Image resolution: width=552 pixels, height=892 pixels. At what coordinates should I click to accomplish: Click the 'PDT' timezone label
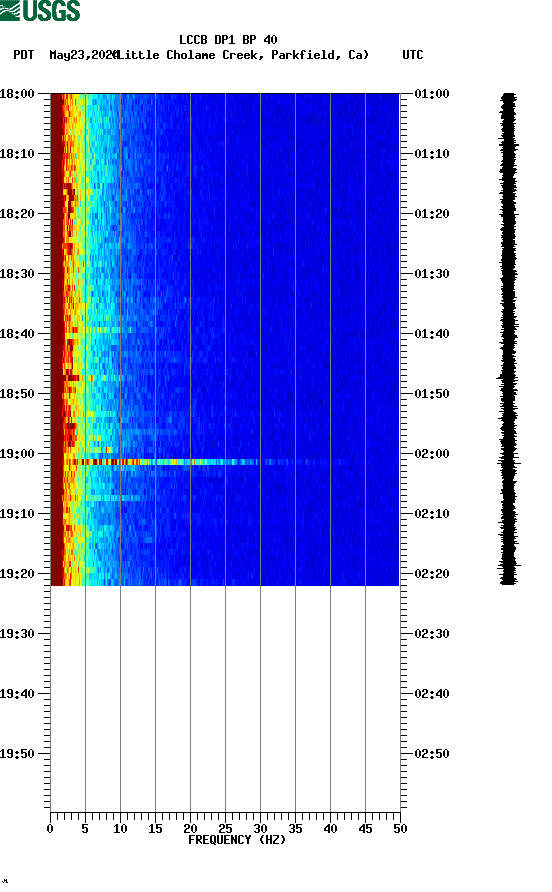(23, 55)
